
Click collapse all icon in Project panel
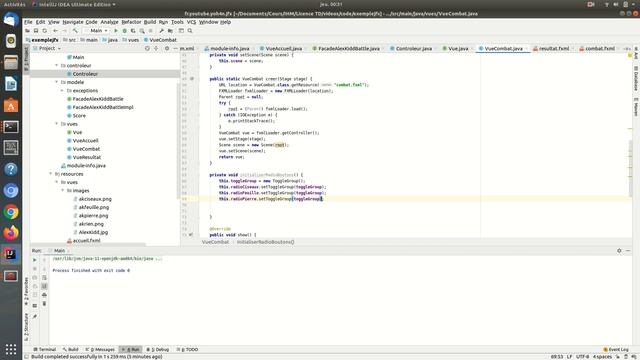coord(156,48)
